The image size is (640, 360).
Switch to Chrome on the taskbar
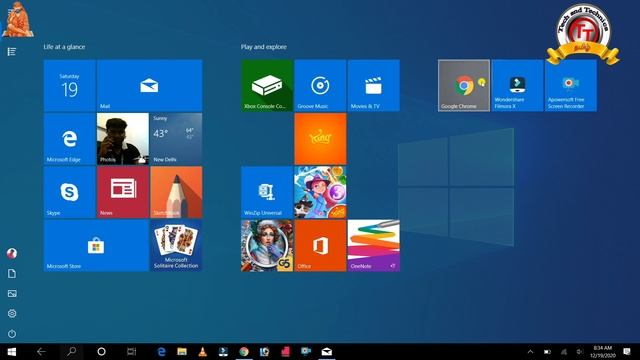point(244,351)
